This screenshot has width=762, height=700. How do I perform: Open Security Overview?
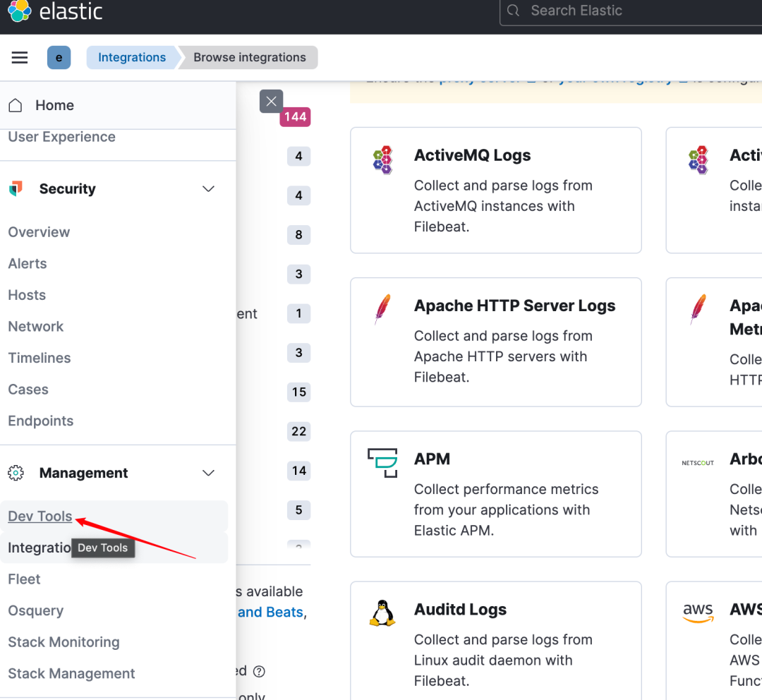39,232
